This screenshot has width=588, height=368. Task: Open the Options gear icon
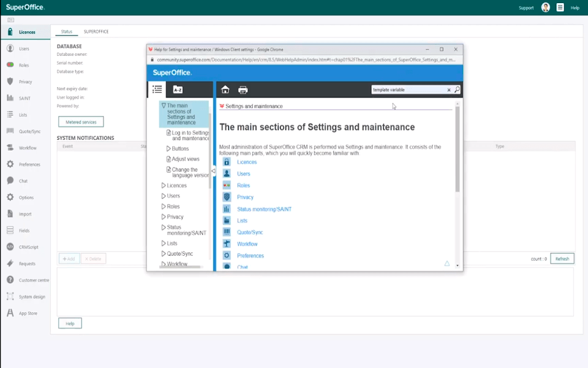(x=10, y=197)
